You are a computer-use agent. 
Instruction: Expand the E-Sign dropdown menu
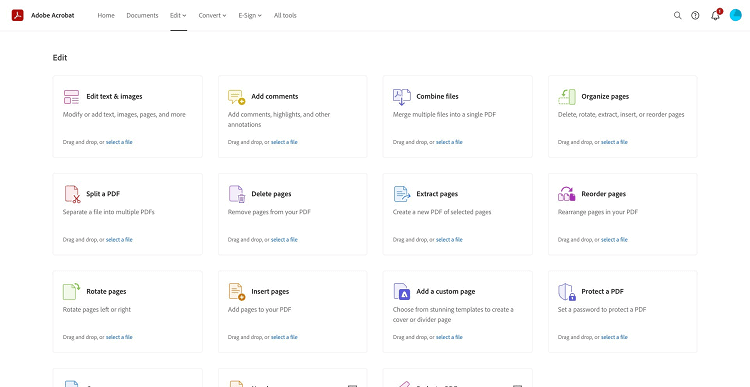point(250,15)
